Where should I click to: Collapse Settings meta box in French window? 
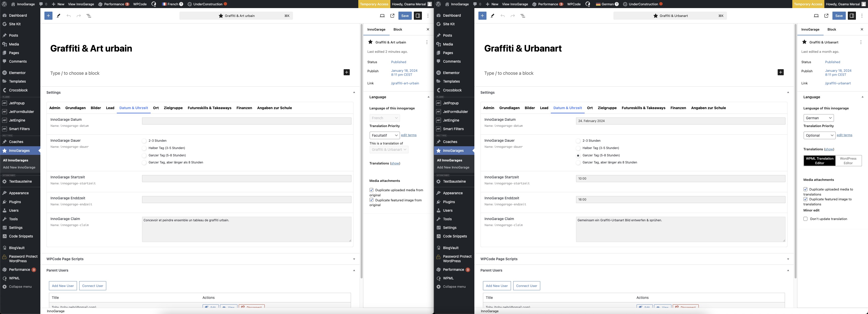[354, 92]
